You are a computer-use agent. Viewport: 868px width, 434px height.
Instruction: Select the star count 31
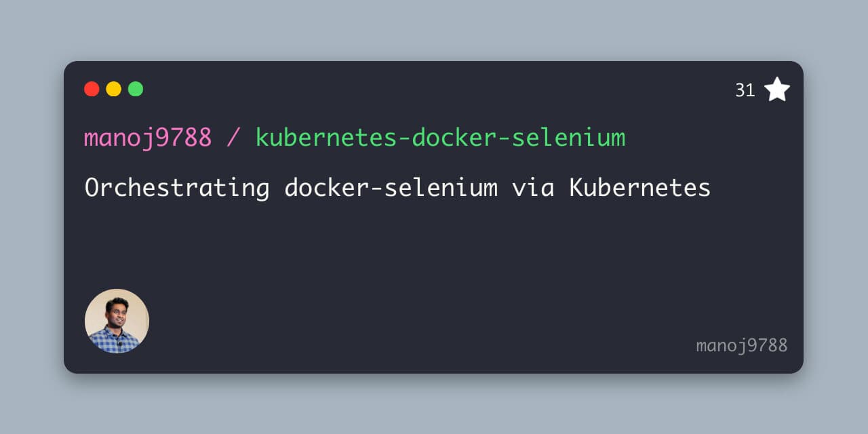pos(745,90)
